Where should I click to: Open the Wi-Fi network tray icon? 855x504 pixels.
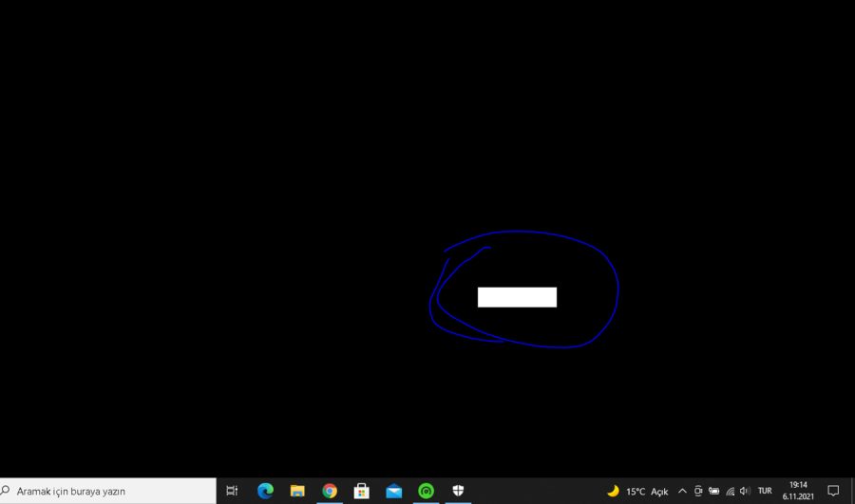click(731, 491)
